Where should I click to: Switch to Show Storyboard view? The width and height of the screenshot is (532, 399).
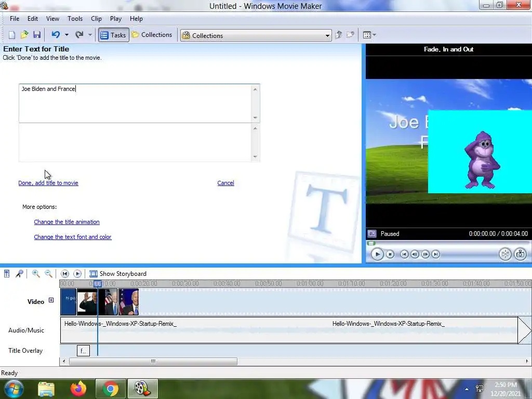[118, 273]
